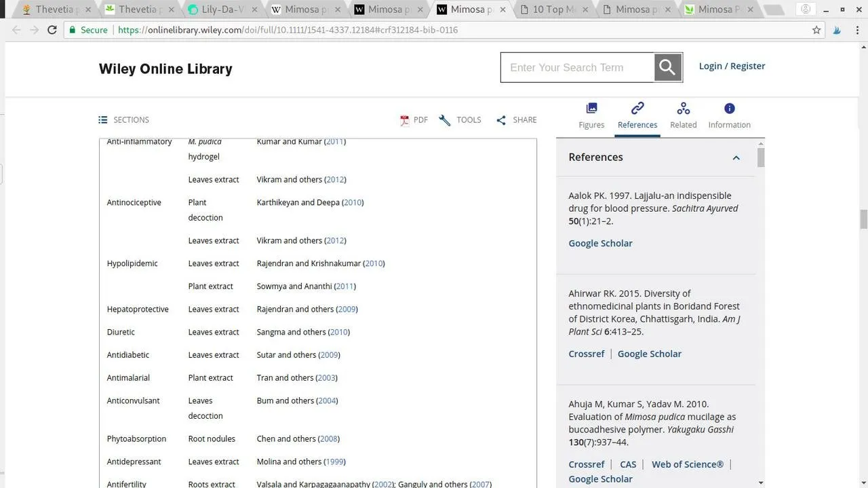Click into the search term field
The width and height of the screenshot is (868, 488).
[x=577, y=67]
